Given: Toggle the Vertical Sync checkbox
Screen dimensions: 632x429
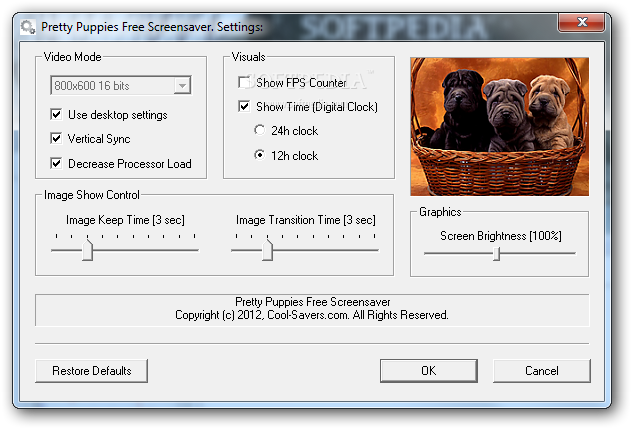Looking at the screenshot, I should [56, 139].
